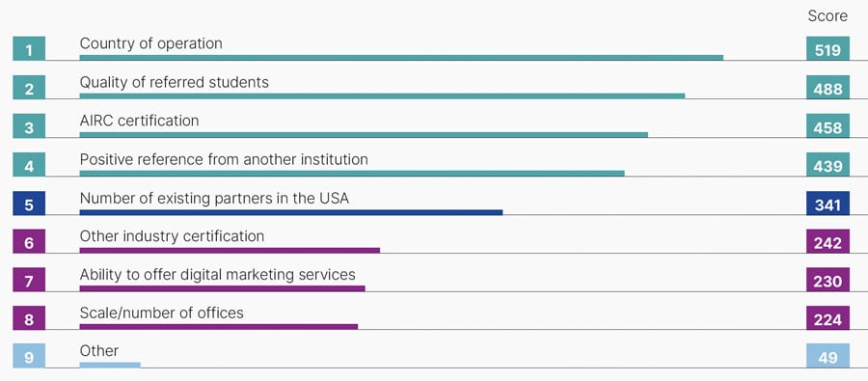This screenshot has width=868, height=381.
Task: Click the teal bar under AIRC certification
Action: point(364,135)
